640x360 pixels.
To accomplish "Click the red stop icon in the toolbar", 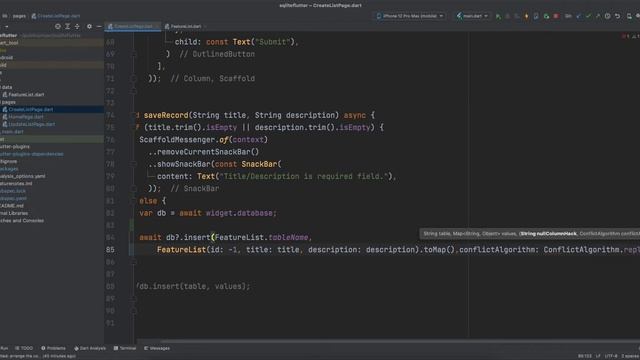I will [x=556, y=16].
